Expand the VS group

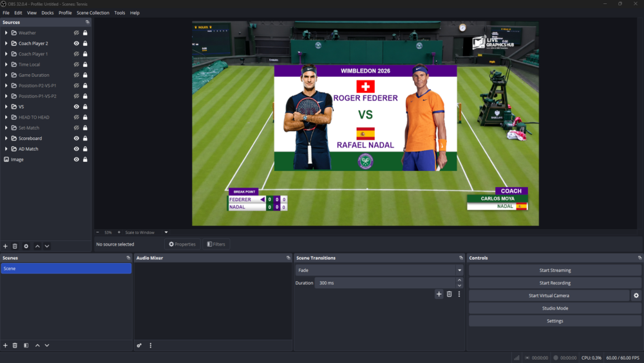coord(6,106)
